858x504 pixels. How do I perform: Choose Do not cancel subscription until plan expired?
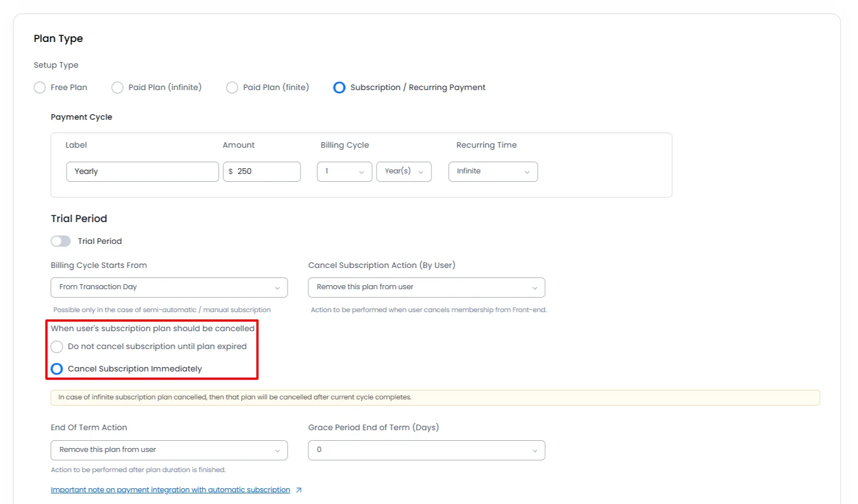point(57,347)
